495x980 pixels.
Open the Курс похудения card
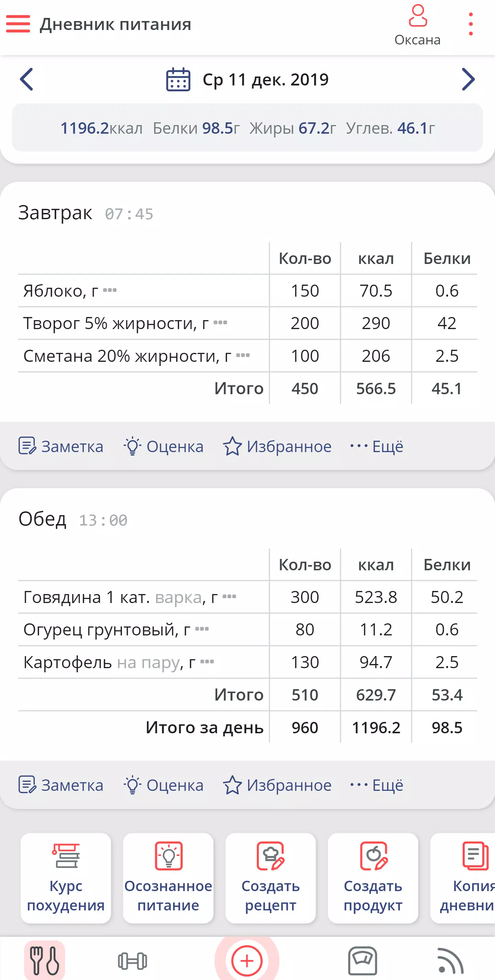tap(66, 878)
